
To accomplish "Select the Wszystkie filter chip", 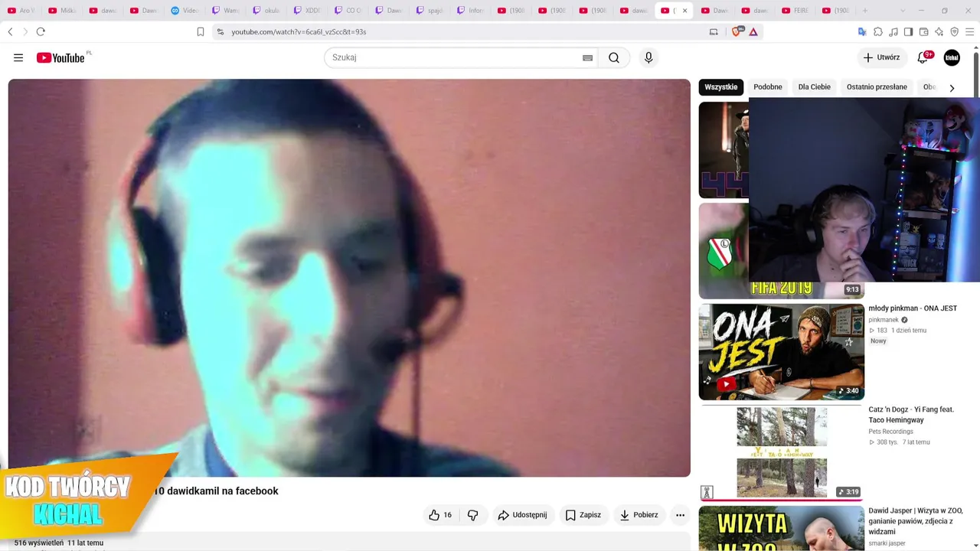I will coord(721,87).
